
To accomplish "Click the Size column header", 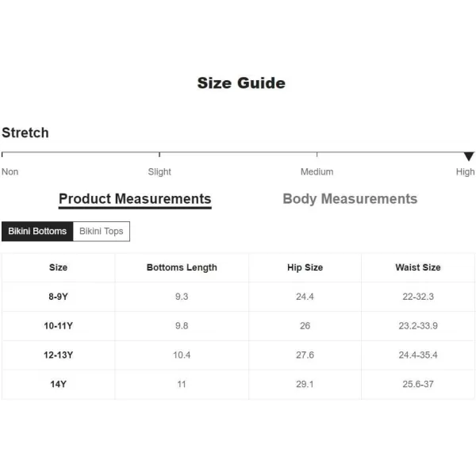I will (58, 267).
